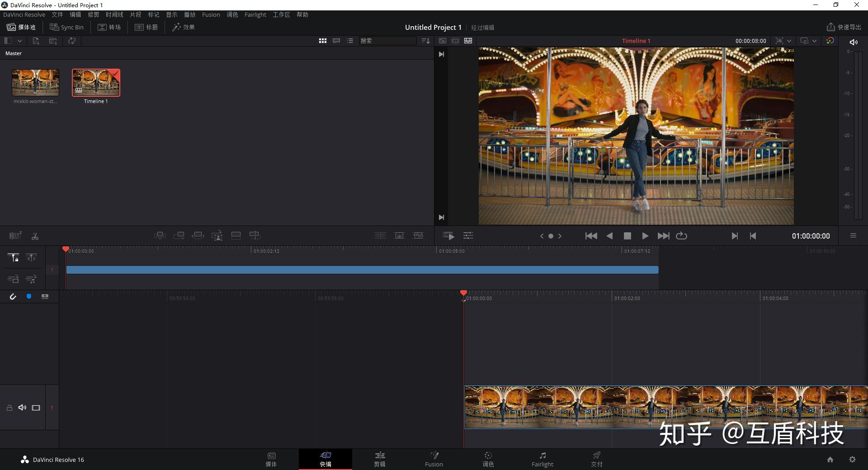Viewport: 868px width, 470px height.
Task: Open the 时间线 menu
Action: (114, 14)
